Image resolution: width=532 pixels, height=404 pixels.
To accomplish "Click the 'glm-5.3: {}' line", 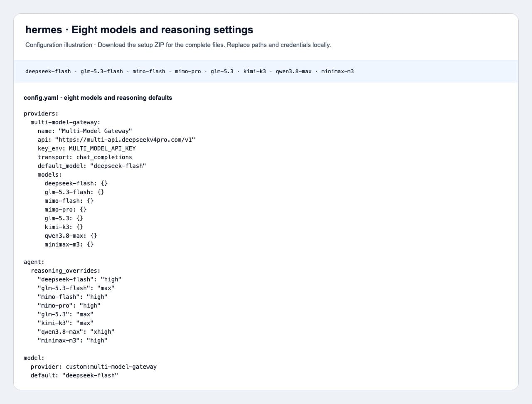I will tap(64, 218).
